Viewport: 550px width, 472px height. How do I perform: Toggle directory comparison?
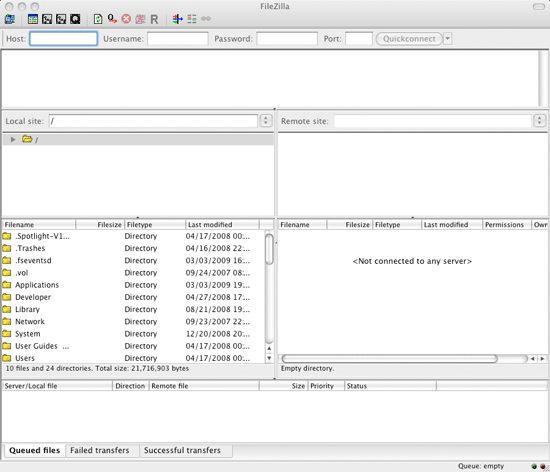coord(192,19)
